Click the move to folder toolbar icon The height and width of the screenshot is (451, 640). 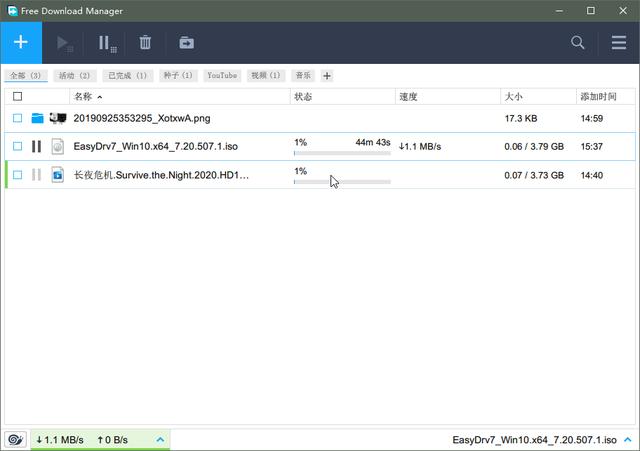click(x=186, y=42)
